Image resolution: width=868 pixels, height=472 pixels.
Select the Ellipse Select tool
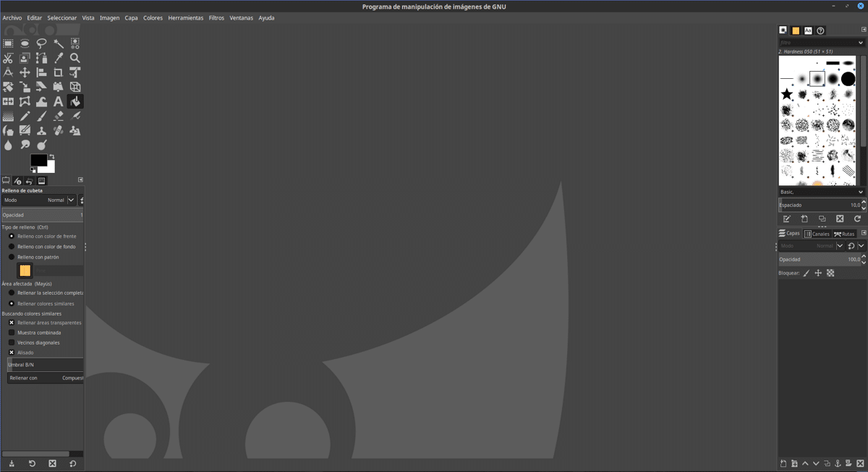pos(25,43)
